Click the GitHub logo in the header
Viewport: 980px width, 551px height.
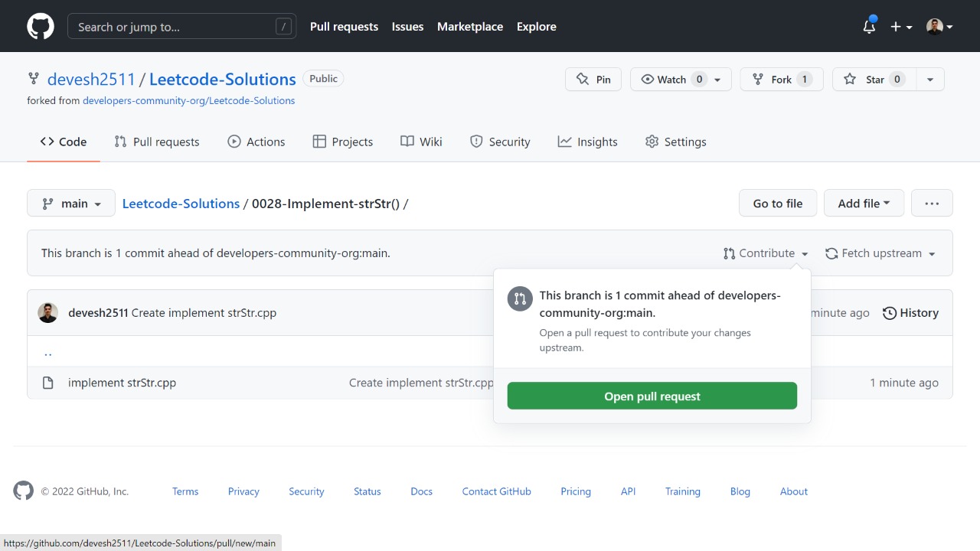41,26
